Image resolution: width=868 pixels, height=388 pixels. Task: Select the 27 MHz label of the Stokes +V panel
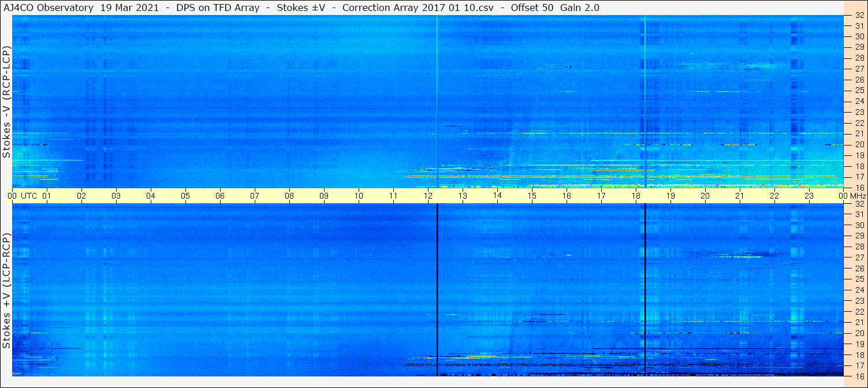point(859,258)
